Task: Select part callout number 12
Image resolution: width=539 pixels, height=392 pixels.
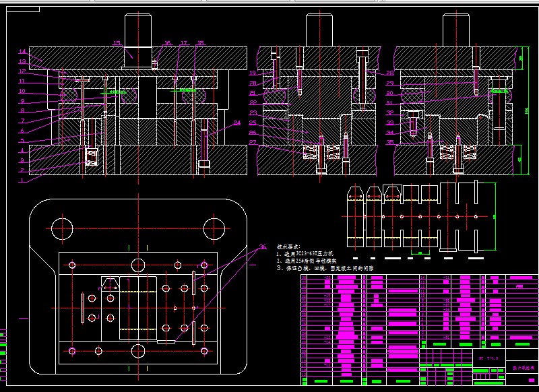Action: [22, 71]
